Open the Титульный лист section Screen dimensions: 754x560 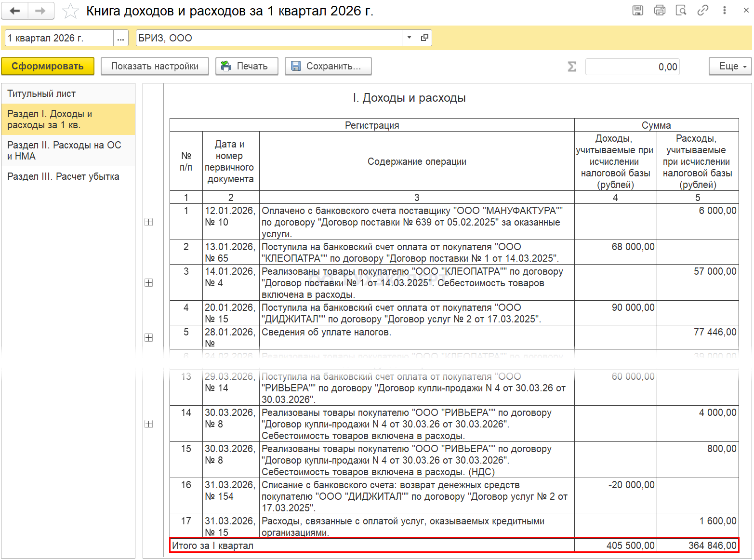[41, 94]
